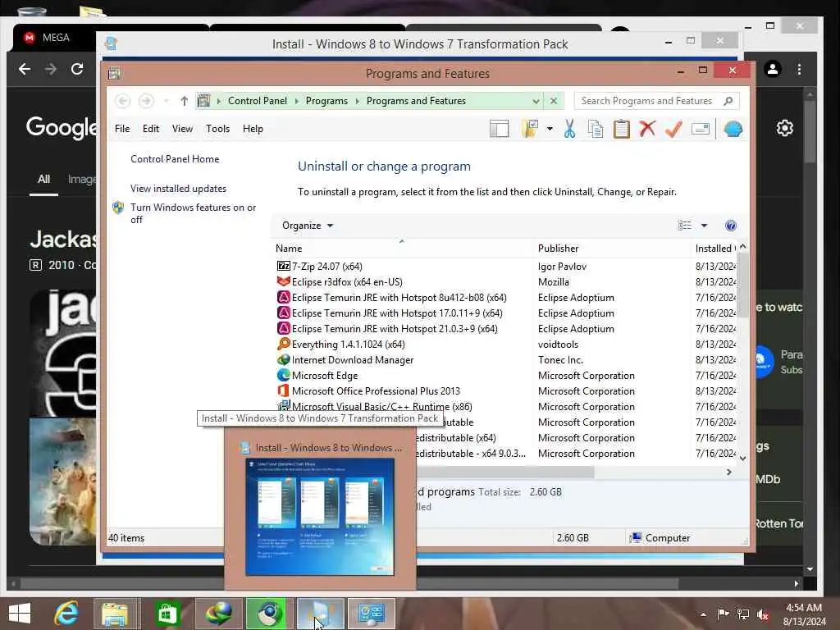This screenshot has height=630, width=840.
Task: Open the Tools menu
Action: [x=217, y=129]
